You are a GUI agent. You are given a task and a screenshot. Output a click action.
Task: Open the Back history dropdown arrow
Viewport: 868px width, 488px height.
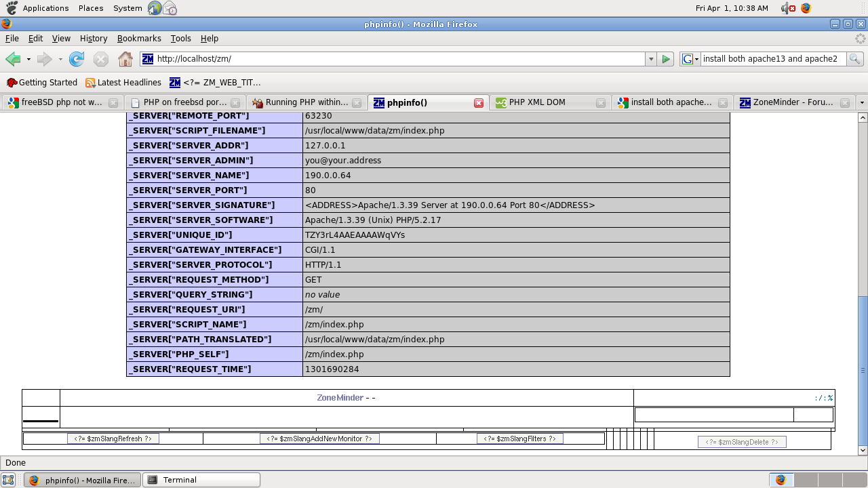coord(28,59)
